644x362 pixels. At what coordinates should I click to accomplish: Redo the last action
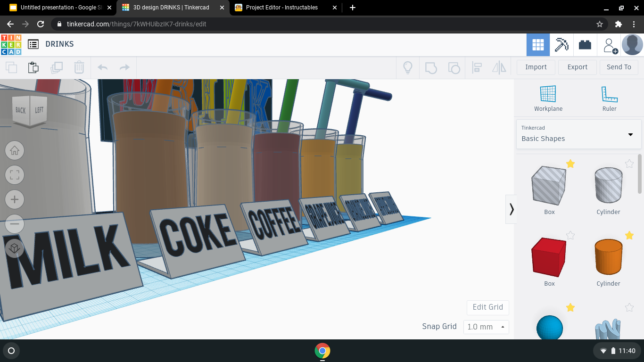(x=124, y=67)
